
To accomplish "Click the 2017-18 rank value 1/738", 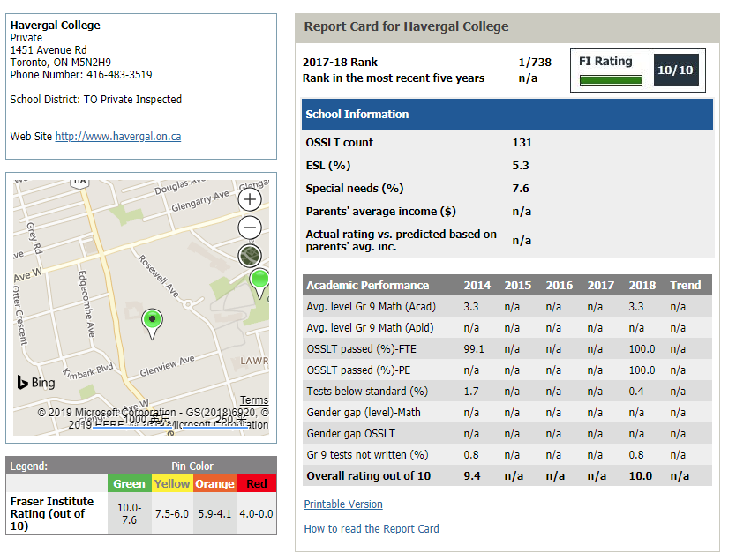I will 535,62.
